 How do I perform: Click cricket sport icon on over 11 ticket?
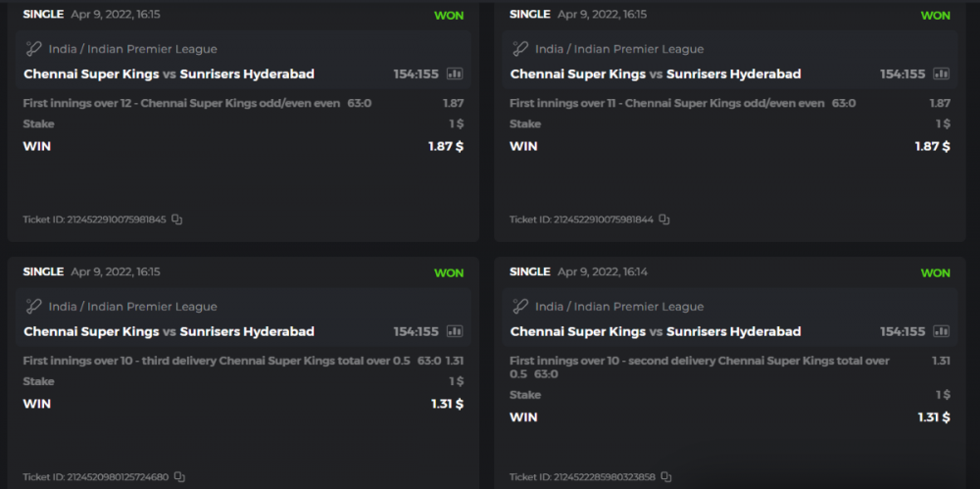point(520,49)
